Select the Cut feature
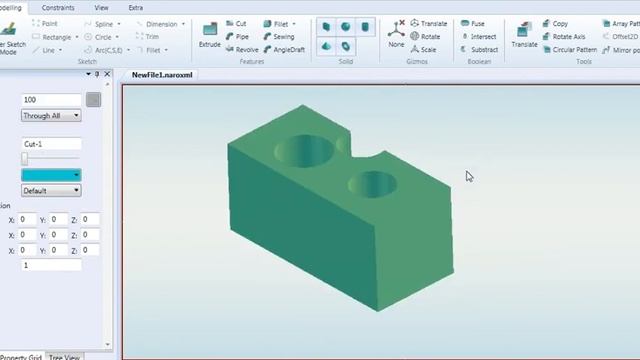 (236, 24)
